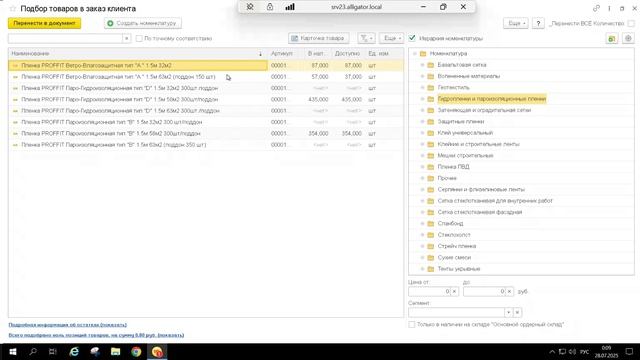Enable 'Только в наличии на складе' checkbox
This screenshot has width=640, height=360.
tap(412, 324)
